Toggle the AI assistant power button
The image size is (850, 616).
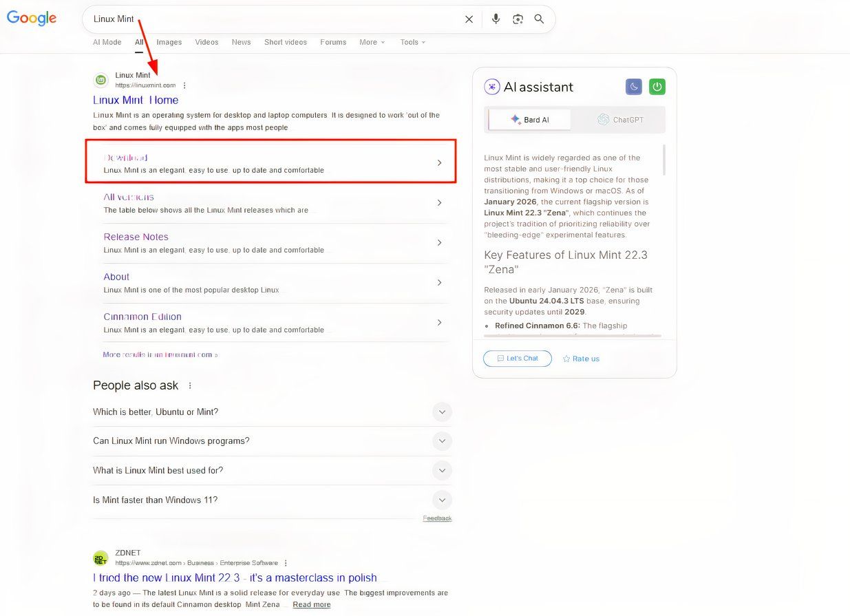657,87
